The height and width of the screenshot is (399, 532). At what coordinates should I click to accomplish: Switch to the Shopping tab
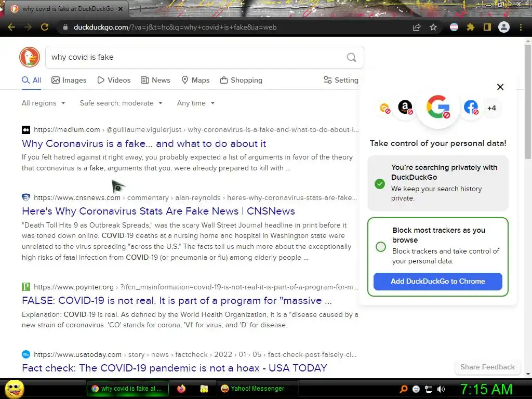[x=241, y=80]
